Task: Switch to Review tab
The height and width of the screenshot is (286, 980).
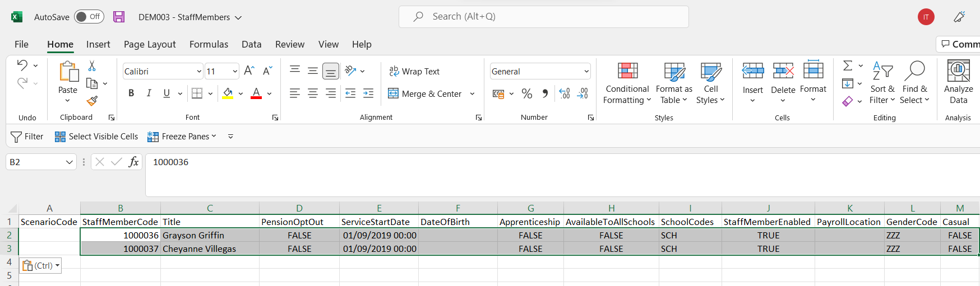Action: (x=290, y=44)
